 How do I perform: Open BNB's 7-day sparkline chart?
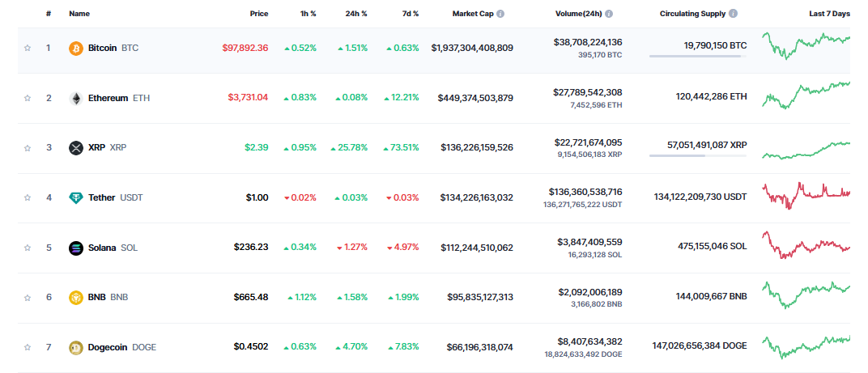point(806,295)
